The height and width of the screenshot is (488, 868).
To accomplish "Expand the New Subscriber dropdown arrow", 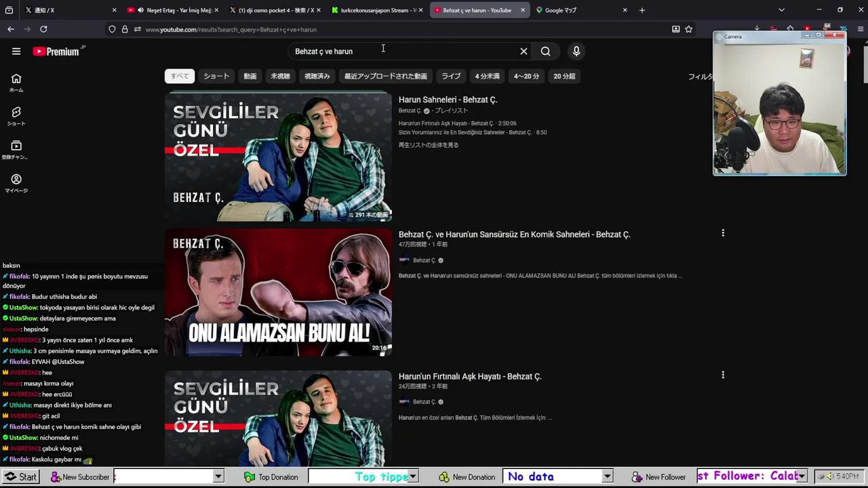I will point(218,477).
